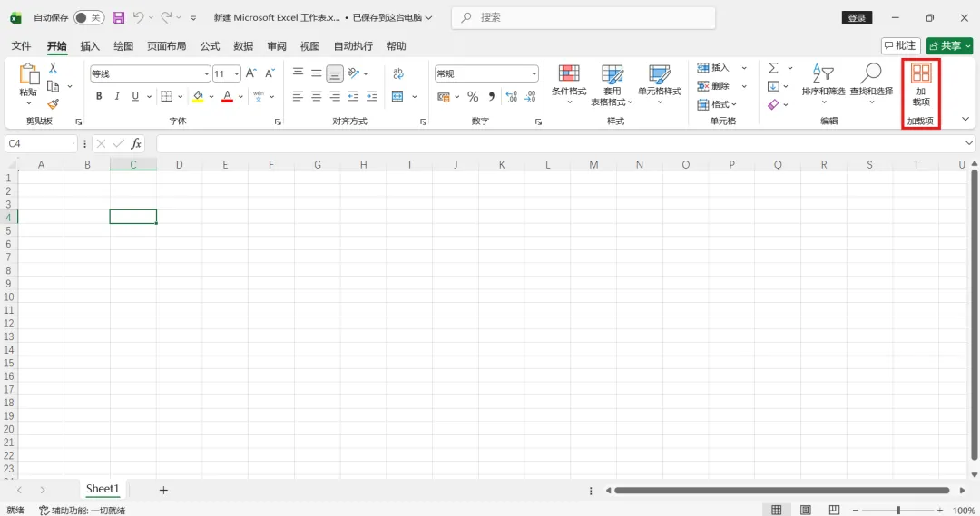Click the Insert Function fx button
This screenshot has width=980, height=516.
135,143
